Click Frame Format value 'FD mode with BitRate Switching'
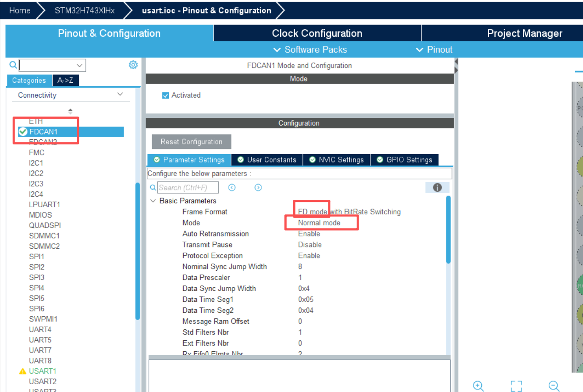 pyautogui.click(x=349, y=212)
